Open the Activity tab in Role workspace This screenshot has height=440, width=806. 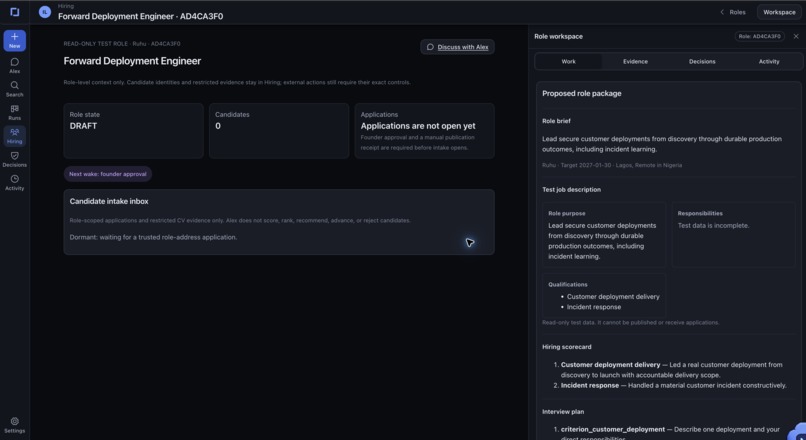769,61
